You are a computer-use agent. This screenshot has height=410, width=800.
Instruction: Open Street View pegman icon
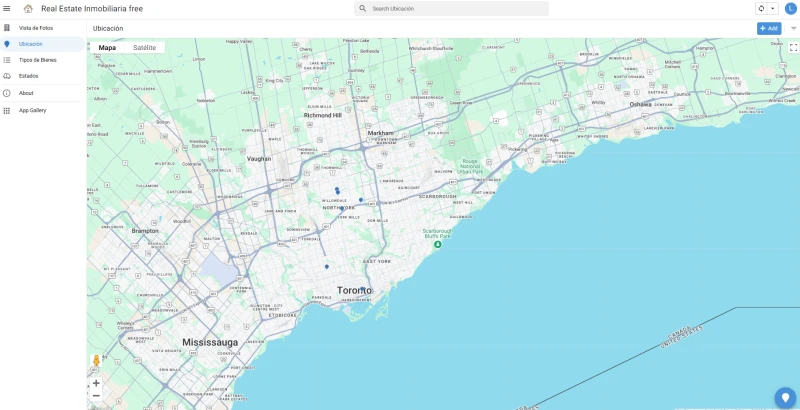[x=96, y=361]
